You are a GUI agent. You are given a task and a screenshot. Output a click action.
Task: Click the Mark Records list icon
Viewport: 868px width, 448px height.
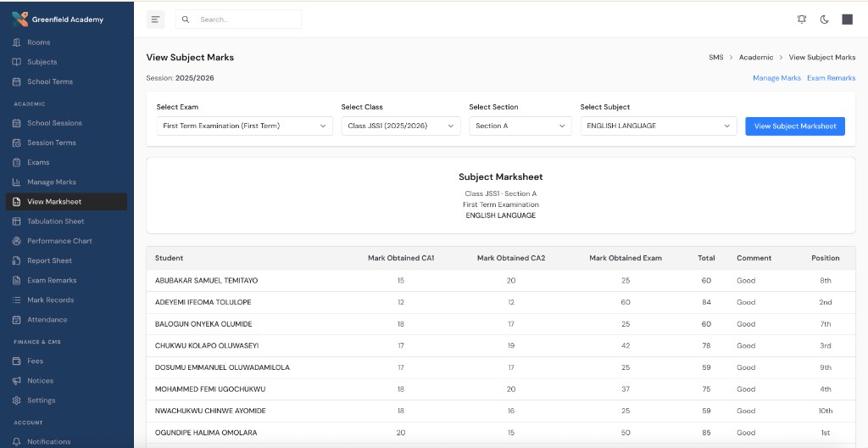tap(17, 300)
